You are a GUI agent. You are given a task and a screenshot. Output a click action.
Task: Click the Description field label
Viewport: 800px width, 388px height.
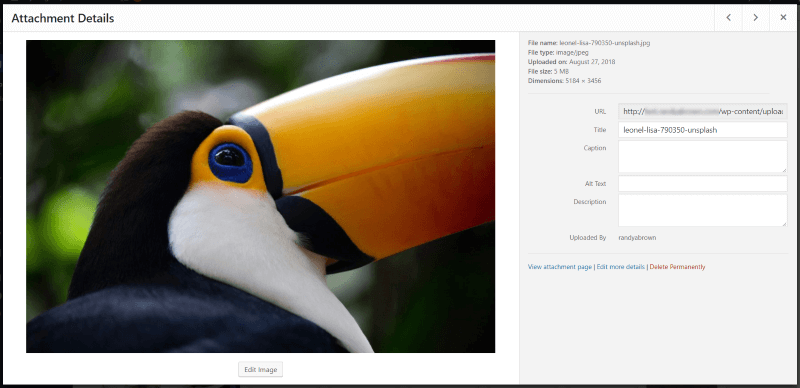590,202
